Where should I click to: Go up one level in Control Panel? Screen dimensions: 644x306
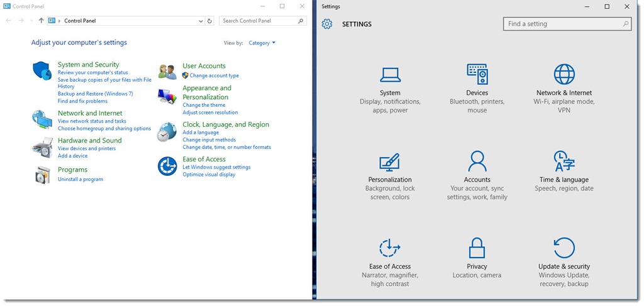pyautogui.click(x=41, y=21)
